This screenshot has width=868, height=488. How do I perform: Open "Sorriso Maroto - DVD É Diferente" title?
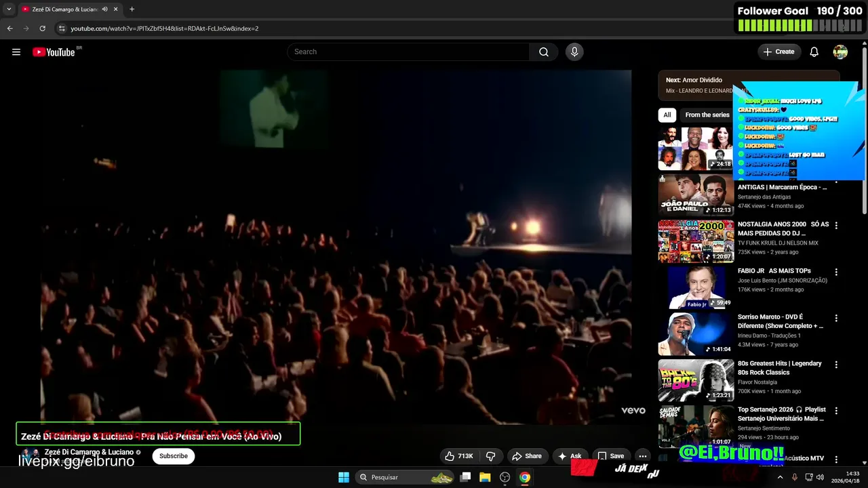(780, 321)
